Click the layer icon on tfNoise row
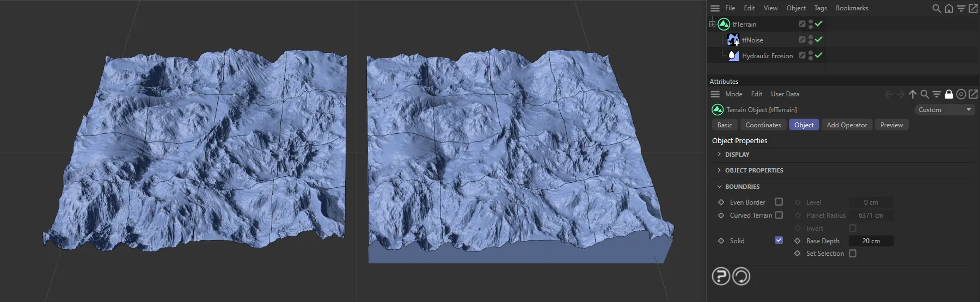 (802, 40)
